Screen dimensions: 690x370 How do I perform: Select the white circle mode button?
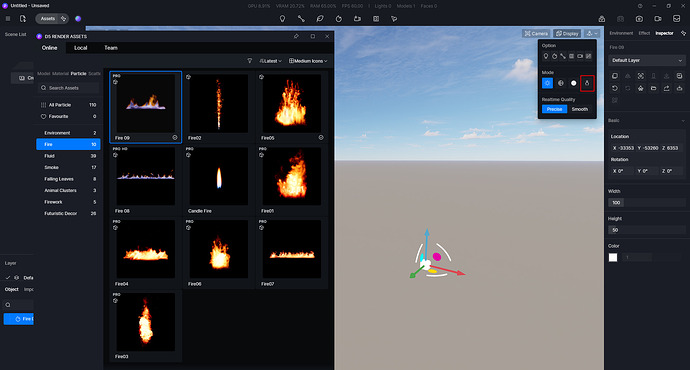tap(573, 83)
